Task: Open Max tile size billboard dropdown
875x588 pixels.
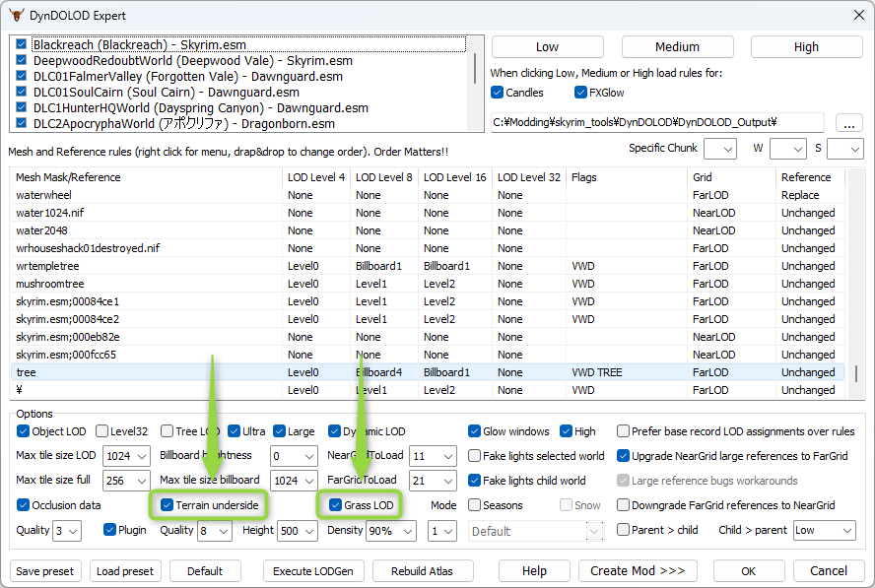Action: coord(294,481)
